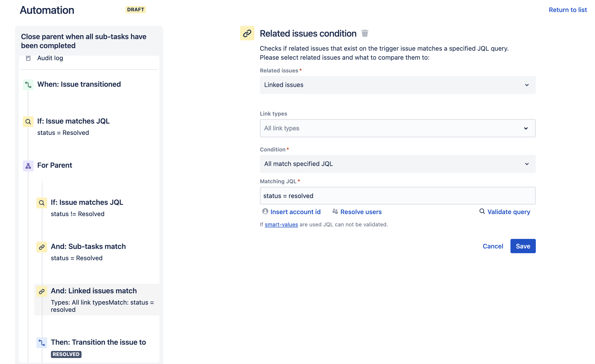Click the Matching JQL input field
This screenshot has width=595, height=364.
point(397,196)
